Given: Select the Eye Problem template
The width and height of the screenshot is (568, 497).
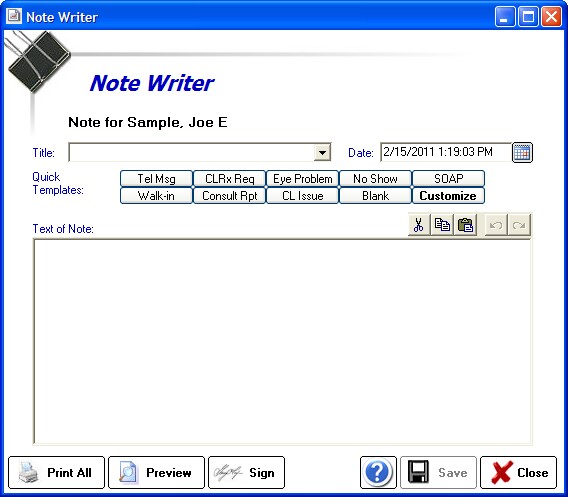Looking at the screenshot, I should point(302,179).
